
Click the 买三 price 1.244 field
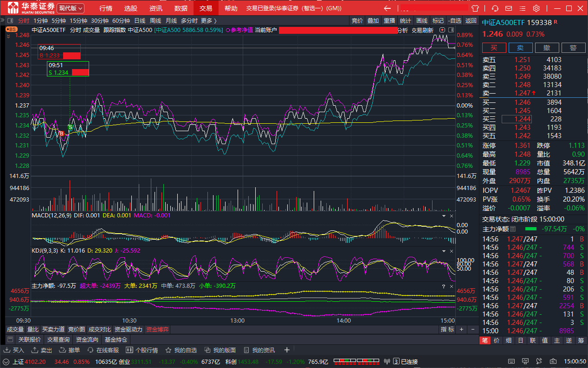tap(517, 119)
